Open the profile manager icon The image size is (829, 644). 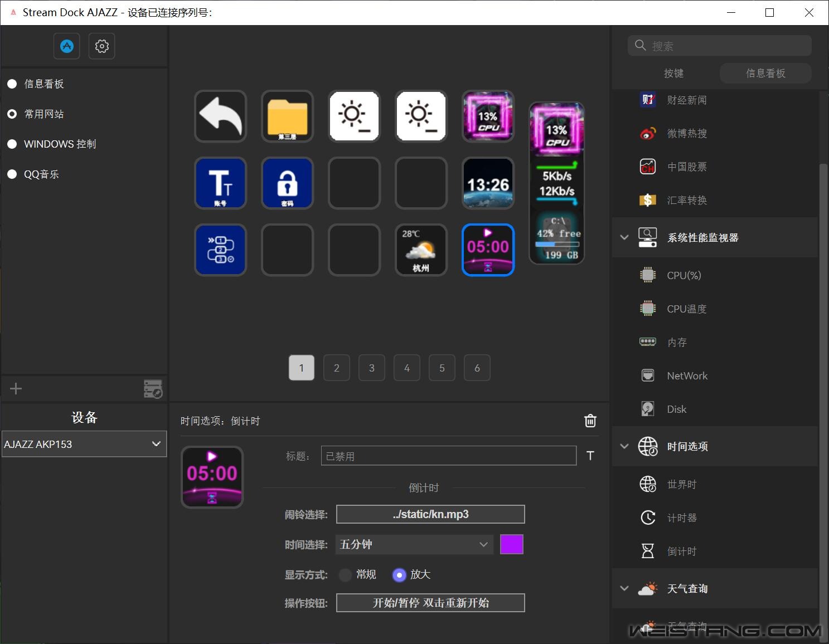(153, 388)
